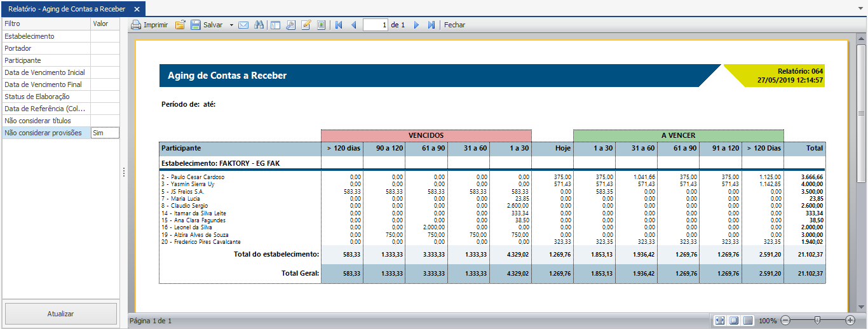Select the Aging de Contas a Receber tab

(x=67, y=8)
